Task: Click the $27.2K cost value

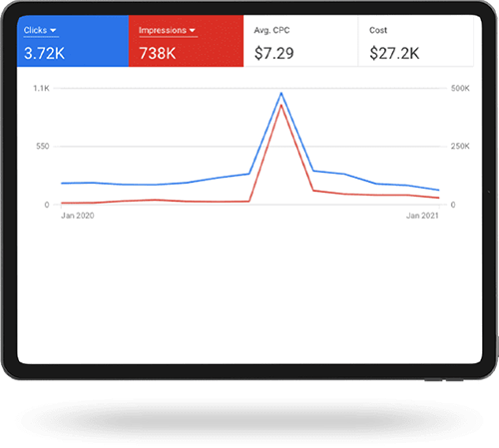Action: 394,53
